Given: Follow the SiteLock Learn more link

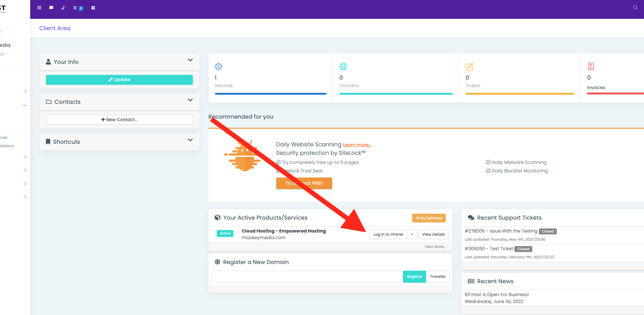Looking at the screenshot, I should (x=357, y=145).
